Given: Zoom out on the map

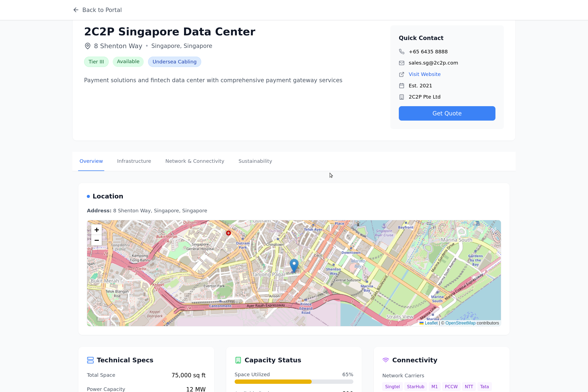Looking at the screenshot, I should (x=97, y=240).
